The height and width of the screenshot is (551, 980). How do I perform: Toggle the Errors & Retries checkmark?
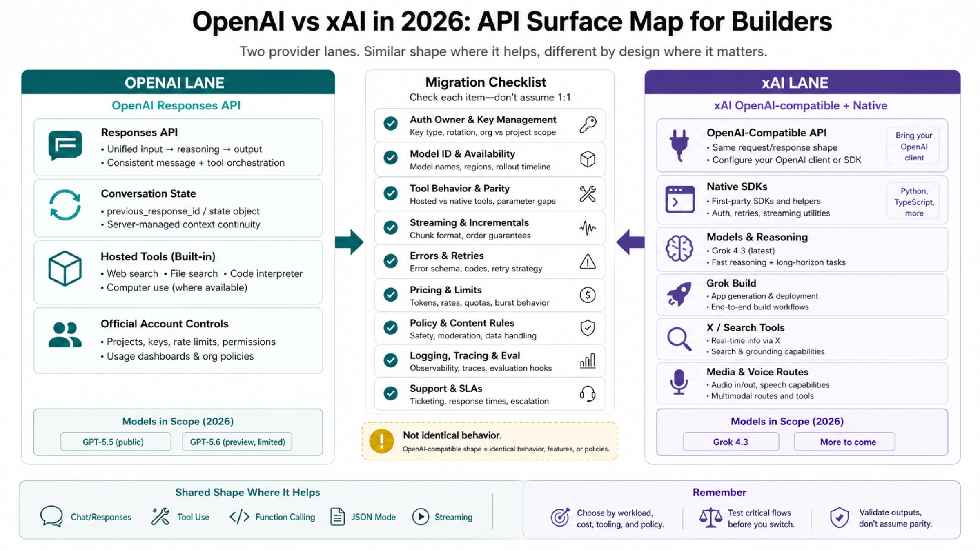[391, 261]
